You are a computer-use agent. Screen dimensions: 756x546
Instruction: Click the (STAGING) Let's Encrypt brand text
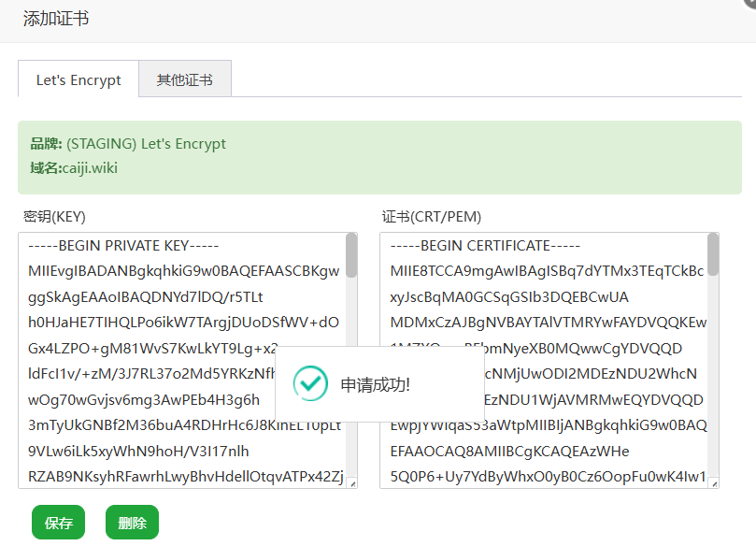146,144
